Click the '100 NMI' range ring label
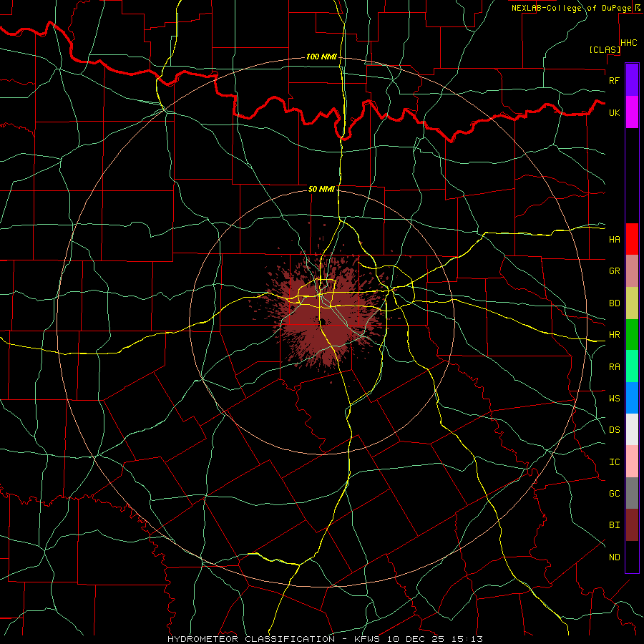The image size is (644, 644). [x=321, y=57]
